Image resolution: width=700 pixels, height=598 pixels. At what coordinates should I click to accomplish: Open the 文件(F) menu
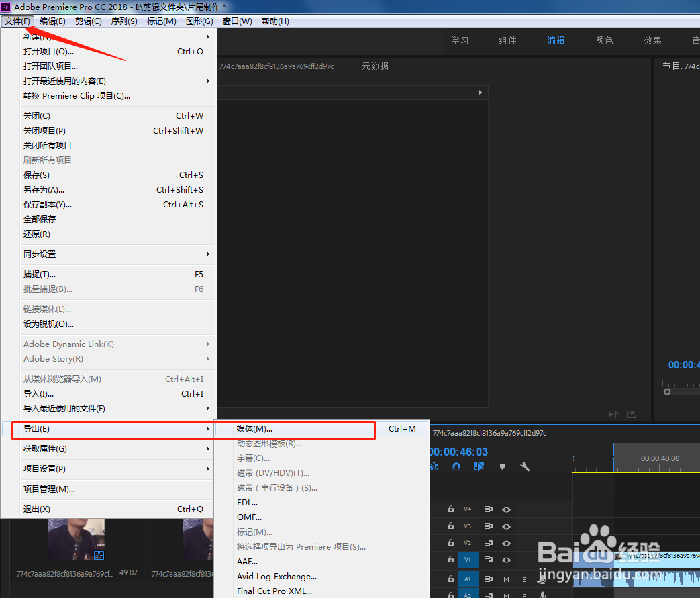click(17, 21)
